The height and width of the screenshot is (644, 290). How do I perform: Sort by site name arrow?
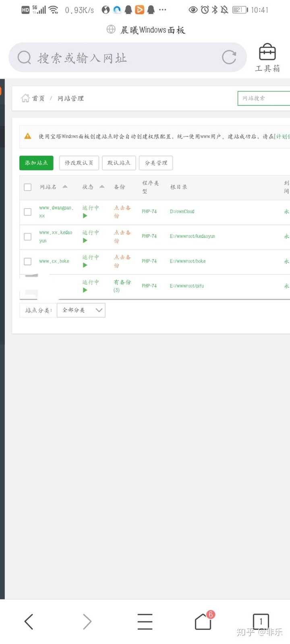pyautogui.click(x=65, y=186)
